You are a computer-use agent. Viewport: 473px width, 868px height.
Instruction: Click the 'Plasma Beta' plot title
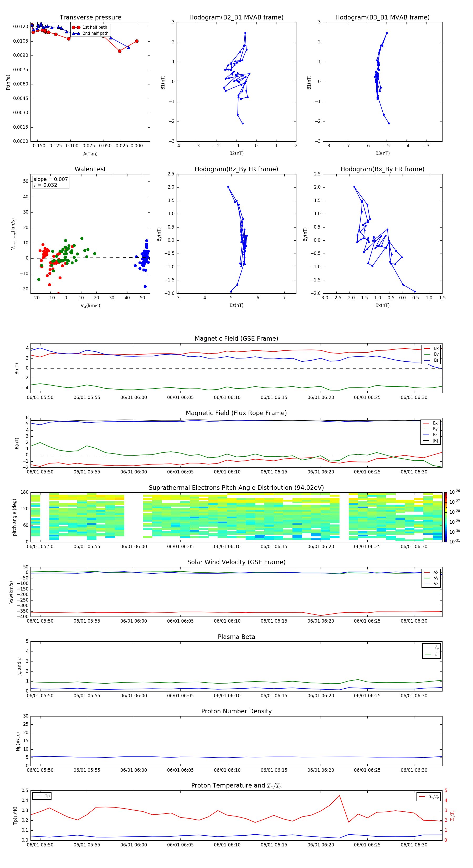point(236,637)
